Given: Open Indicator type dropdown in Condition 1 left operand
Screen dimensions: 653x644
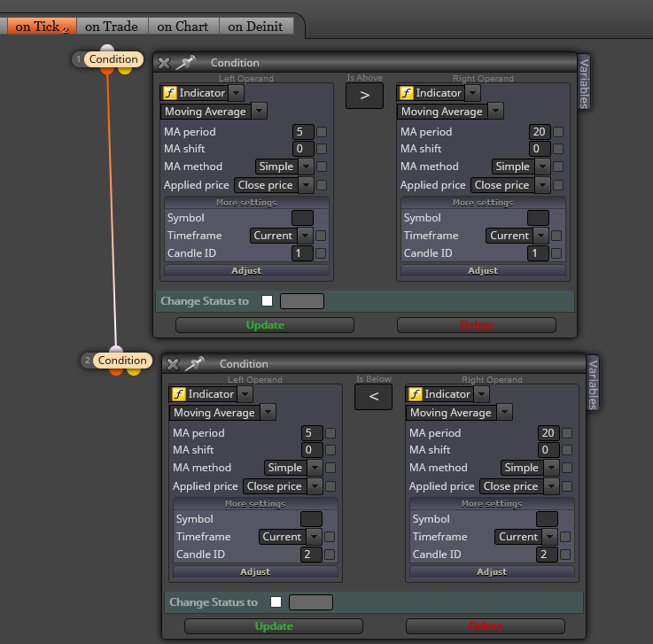Looking at the screenshot, I should point(237,93).
